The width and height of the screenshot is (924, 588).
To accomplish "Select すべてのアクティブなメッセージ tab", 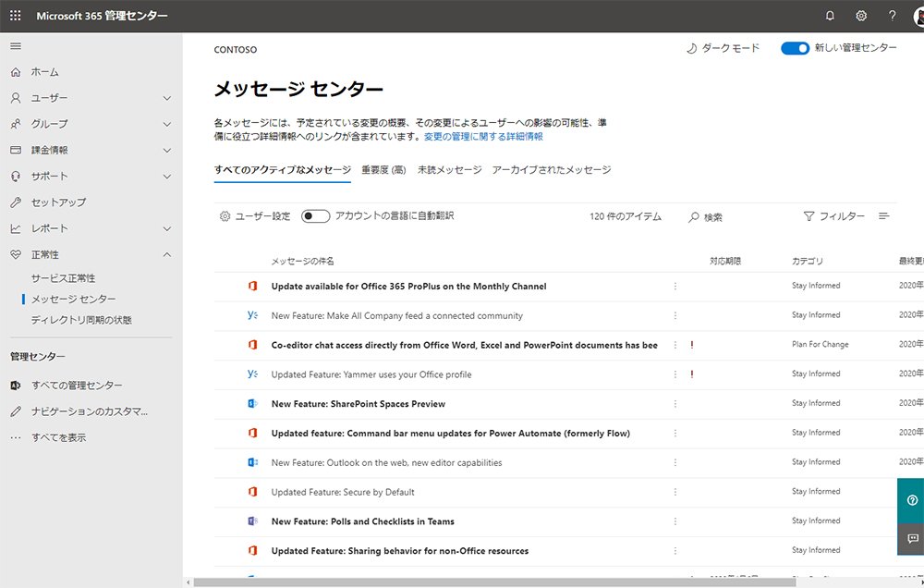I will 282,170.
